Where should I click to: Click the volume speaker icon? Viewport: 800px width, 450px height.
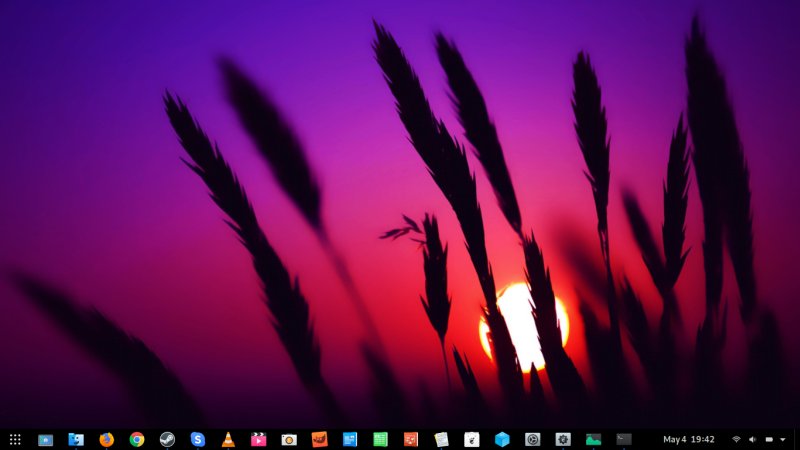(x=753, y=439)
